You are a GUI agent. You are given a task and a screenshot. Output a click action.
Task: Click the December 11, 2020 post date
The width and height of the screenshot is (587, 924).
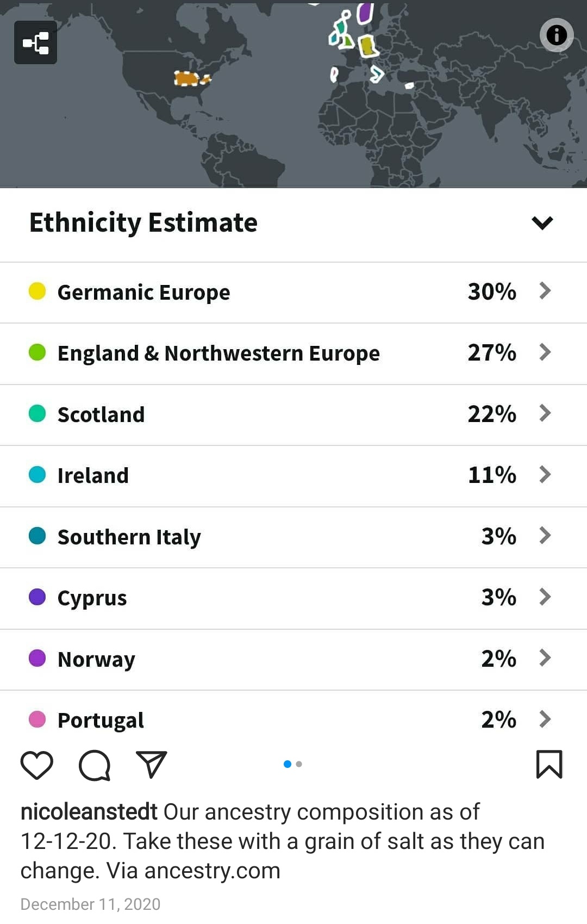pyautogui.click(x=90, y=904)
